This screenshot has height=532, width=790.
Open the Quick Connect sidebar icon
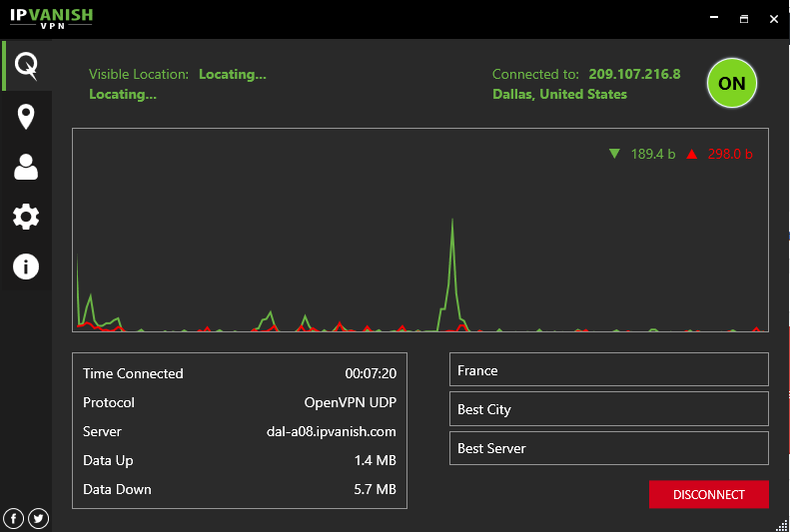point(26,66)
